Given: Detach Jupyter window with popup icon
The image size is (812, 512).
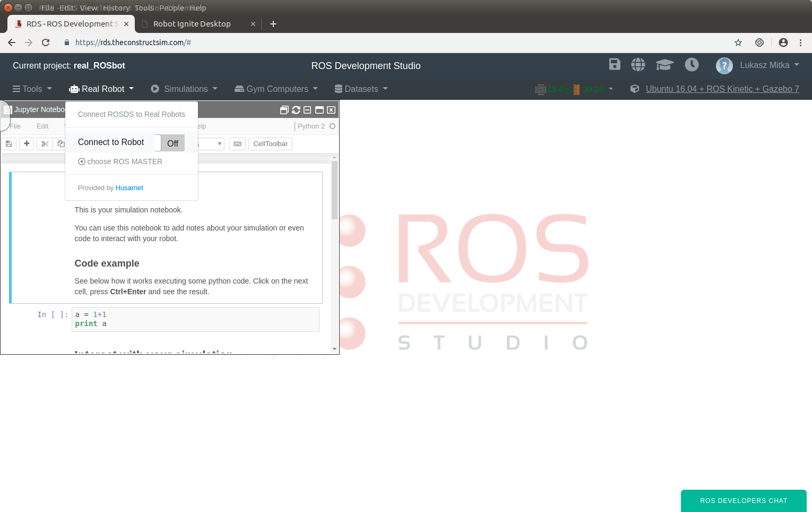Looking at the screenshot, I should 284,110.
